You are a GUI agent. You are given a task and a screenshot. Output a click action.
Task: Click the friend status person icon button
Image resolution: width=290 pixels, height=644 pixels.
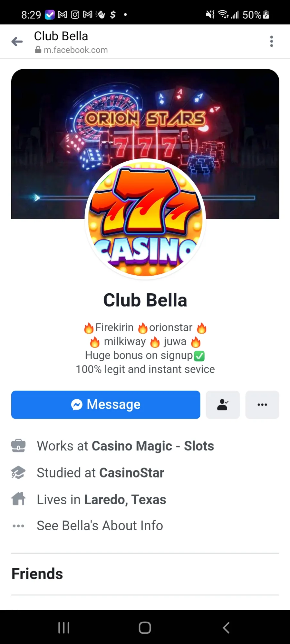[223, 405]
